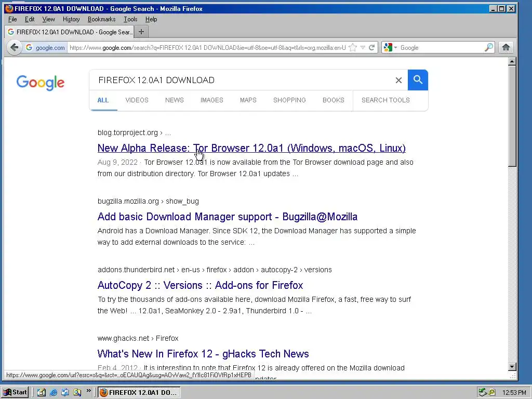This screenshot has height=399, width=532.
Task: Go to the Firefox home page
Action: tap(506, 47)
